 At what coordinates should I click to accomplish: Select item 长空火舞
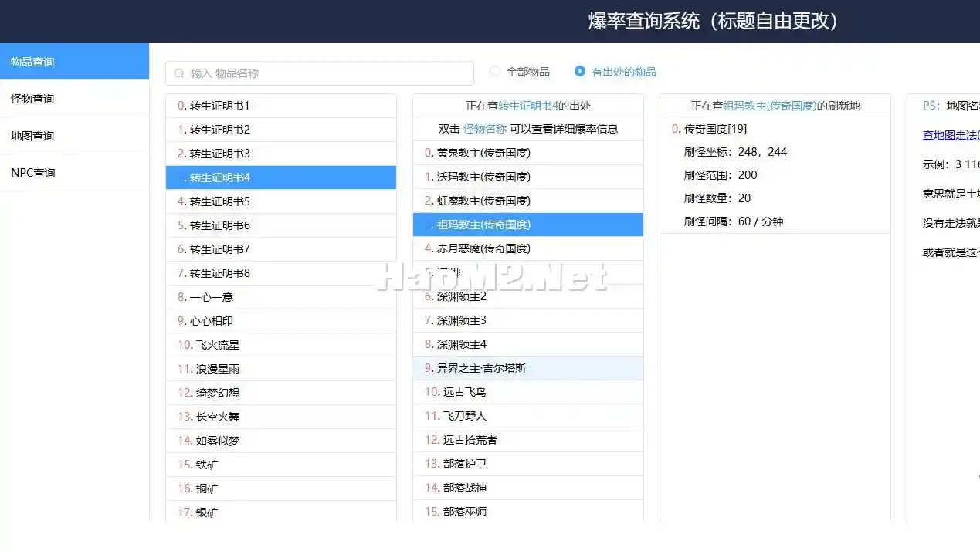pyautogui.click(x=281, y=417)
